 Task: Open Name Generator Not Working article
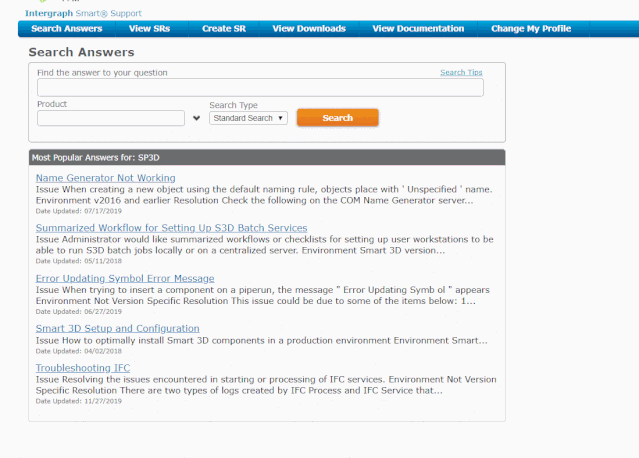click(106, 178)
